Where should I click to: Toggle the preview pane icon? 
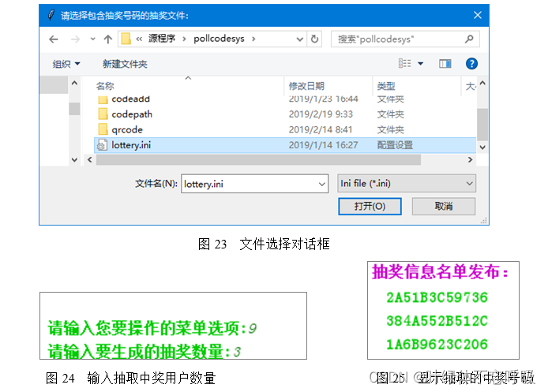[x=445, y=64]
